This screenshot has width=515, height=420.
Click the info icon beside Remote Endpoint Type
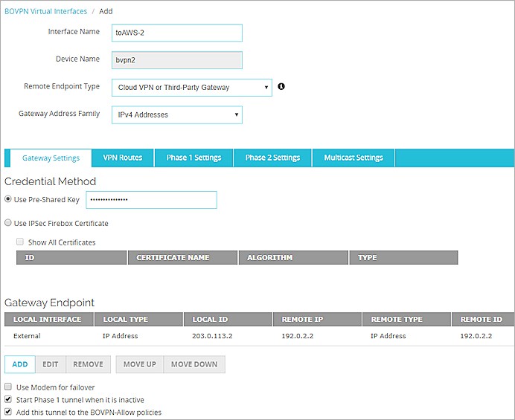pos(281,87)
